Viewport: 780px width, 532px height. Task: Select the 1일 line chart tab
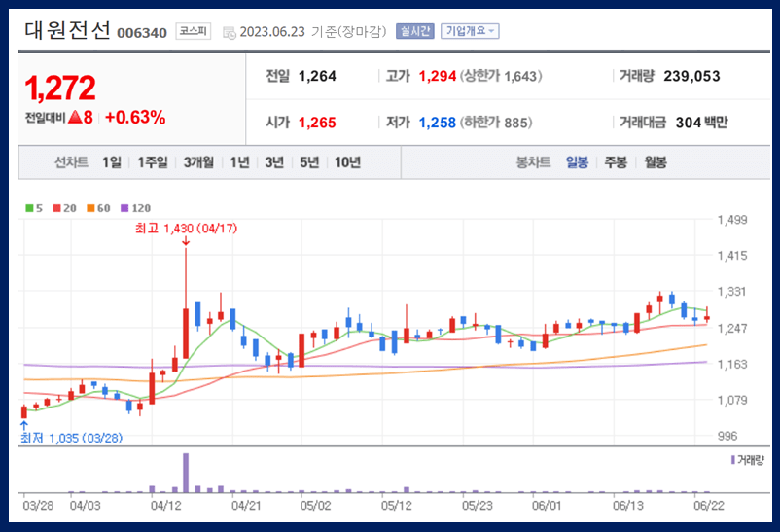[x=112, y=162]
